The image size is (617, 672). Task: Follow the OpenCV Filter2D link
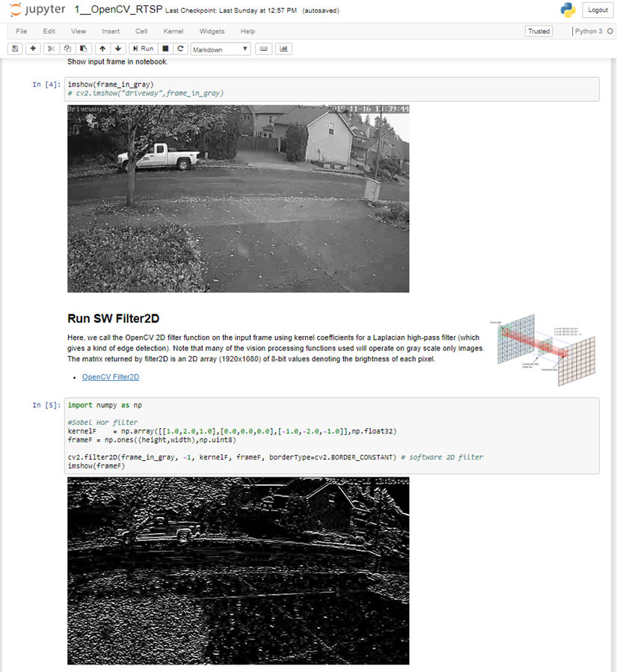click(x=110, y=377)
